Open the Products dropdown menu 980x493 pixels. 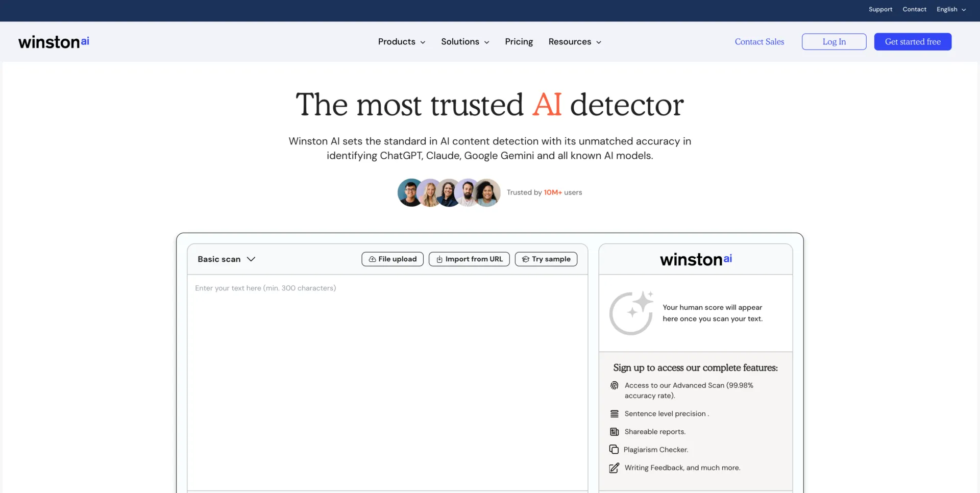coord(401,41)
